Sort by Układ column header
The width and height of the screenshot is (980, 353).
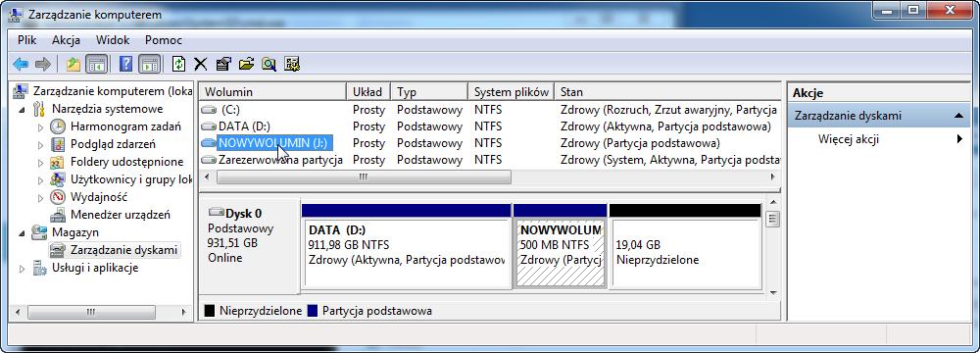(368, 91)
